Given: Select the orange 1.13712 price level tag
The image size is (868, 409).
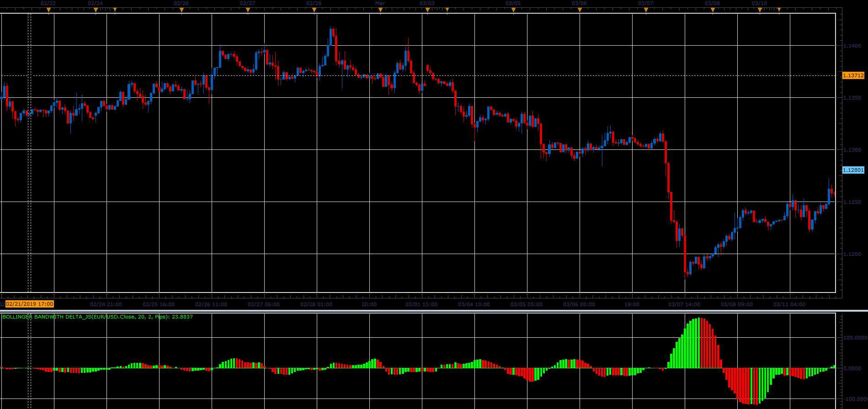Looking at the screenshot, I should pos(853,75).
